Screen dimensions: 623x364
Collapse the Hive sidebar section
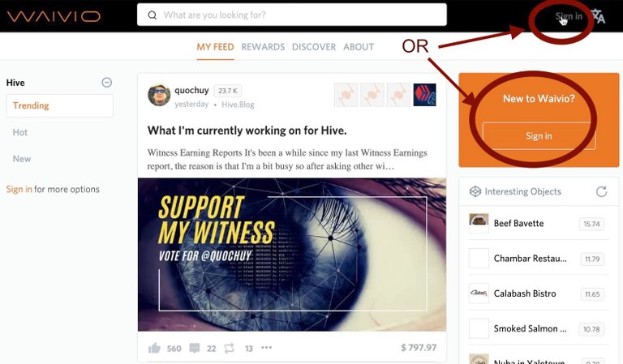pyautogui.click(x=107, y=83)
